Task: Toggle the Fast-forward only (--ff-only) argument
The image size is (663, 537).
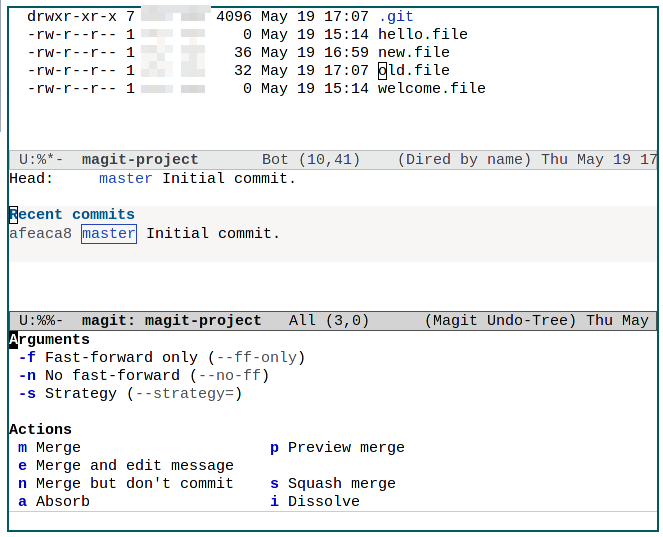Action: coord(160,357)
